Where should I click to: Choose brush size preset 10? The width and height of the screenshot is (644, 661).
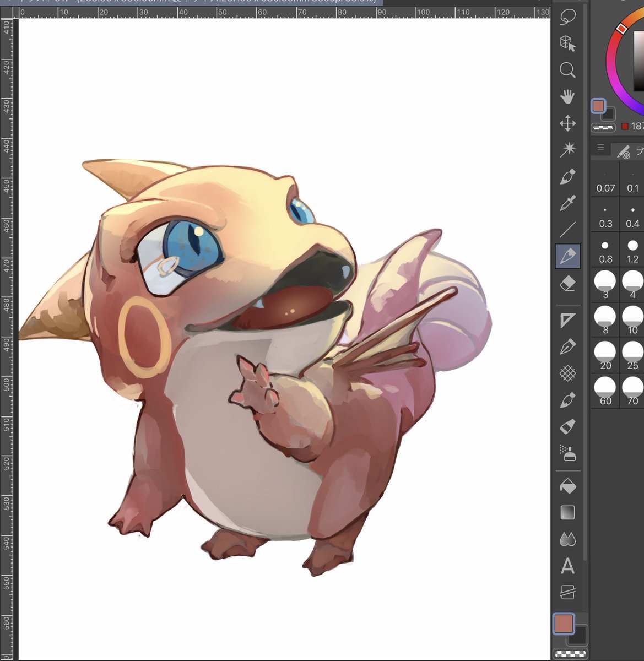pos(632,321)
